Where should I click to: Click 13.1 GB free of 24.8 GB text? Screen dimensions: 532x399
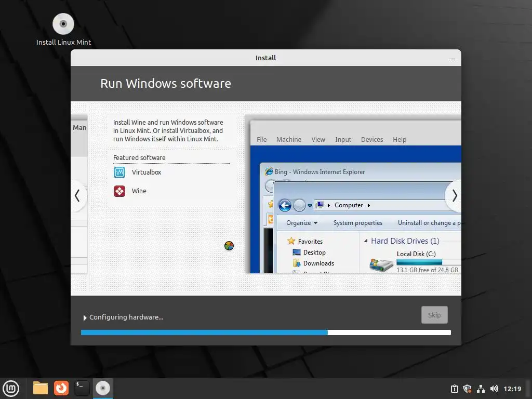(x=427, y=270)
